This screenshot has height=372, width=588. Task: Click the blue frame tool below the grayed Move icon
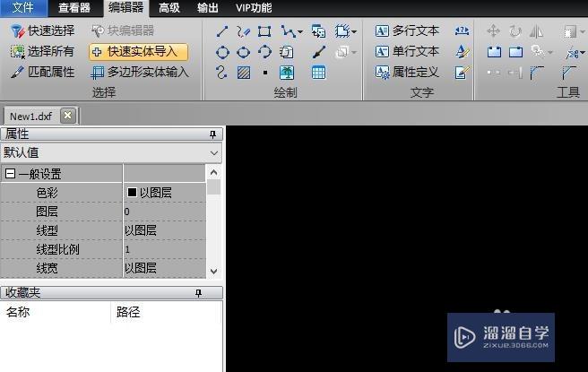[x=494, y=52]
